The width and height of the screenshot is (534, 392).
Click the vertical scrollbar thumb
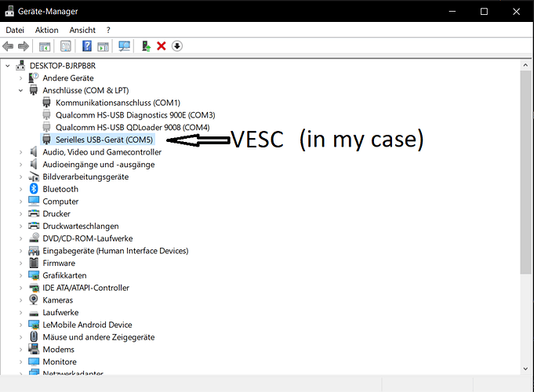pyautogui.click(x=525, y=172)
